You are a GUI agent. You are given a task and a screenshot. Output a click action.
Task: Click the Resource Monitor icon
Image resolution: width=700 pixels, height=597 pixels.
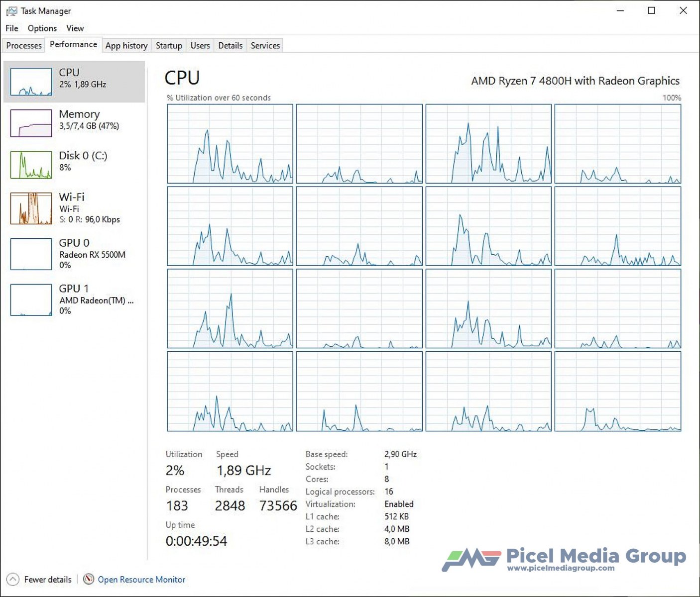[89, 579]
